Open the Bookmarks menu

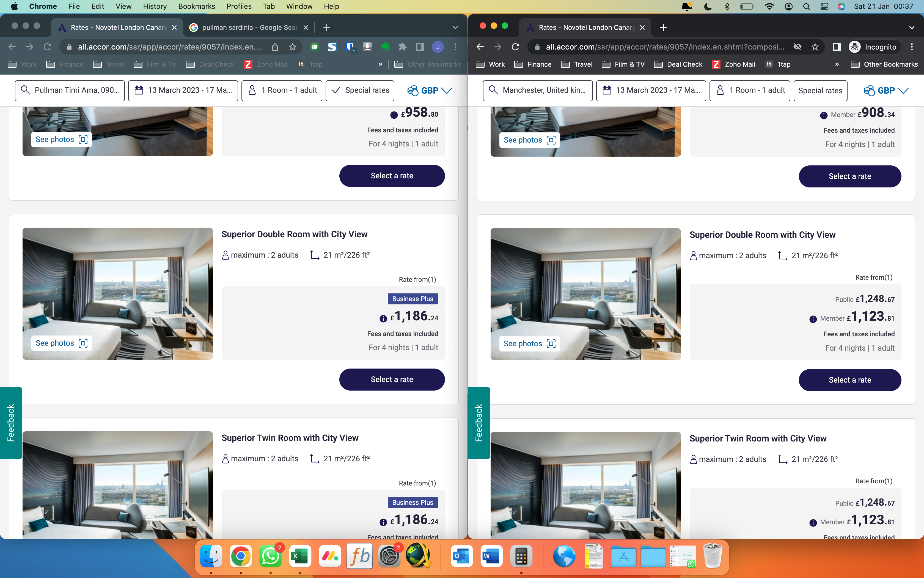pos(196,7)
